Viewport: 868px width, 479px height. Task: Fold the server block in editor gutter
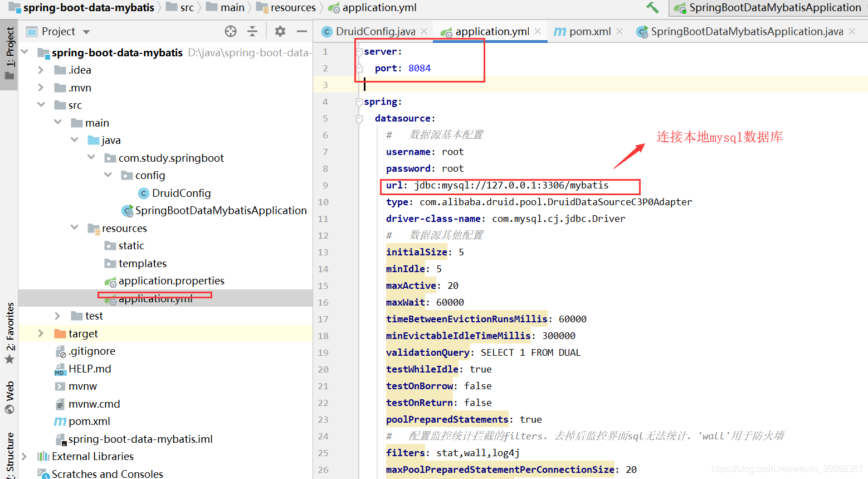[x=359, y=51]
